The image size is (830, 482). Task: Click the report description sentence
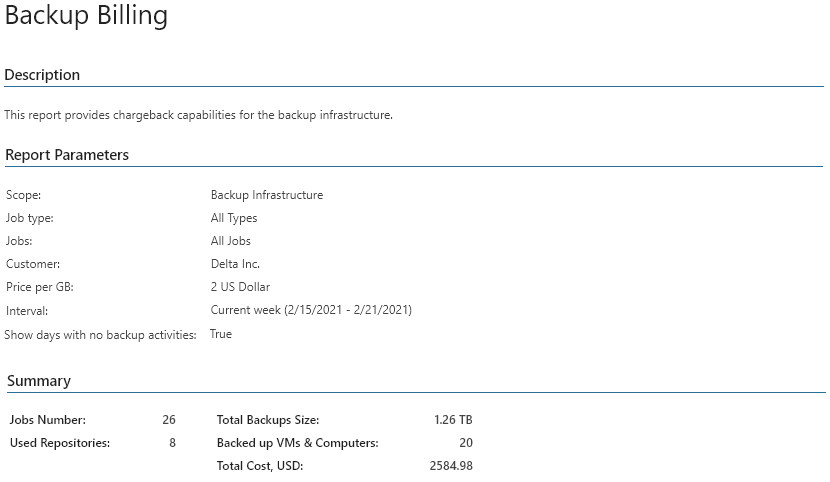(x=199, y=115)
